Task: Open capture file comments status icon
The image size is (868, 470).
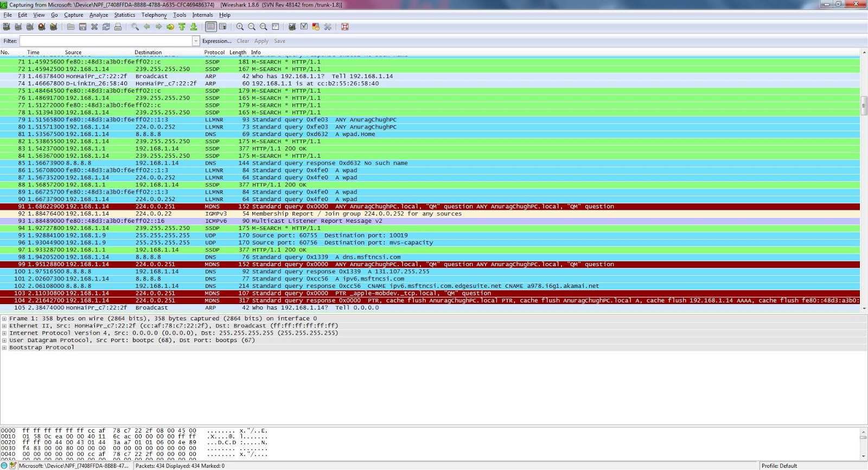Action: 12,466
